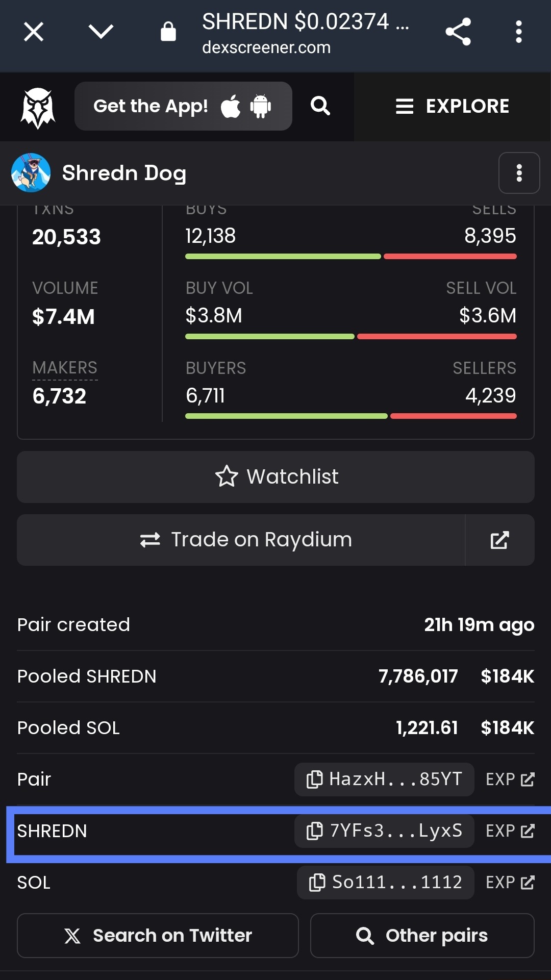Copy the Pair address HazxH...85YT
Screen dimensions: 551x980
(x=384, y=779)
